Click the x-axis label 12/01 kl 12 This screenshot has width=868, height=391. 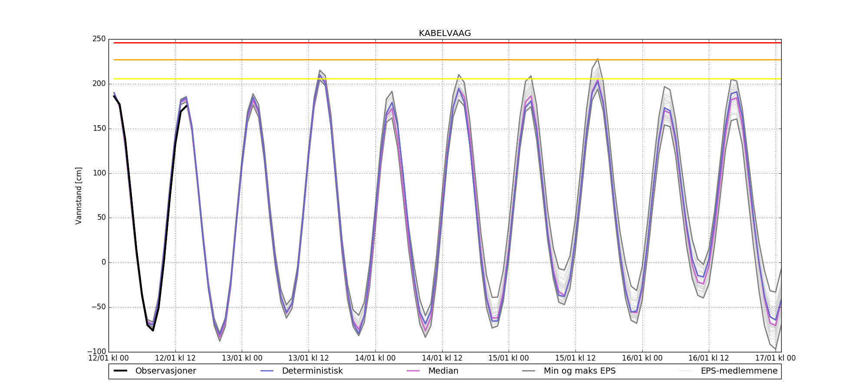tap(175, 358)
